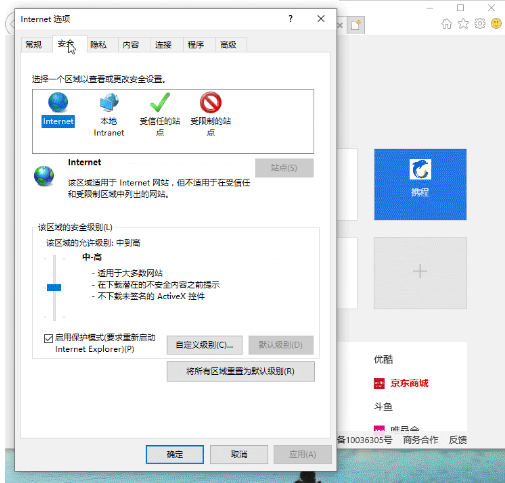The image size is (505, 483).
Task: Click the 该区域的允许级别: 中到高 text
Action: (93, 243)
